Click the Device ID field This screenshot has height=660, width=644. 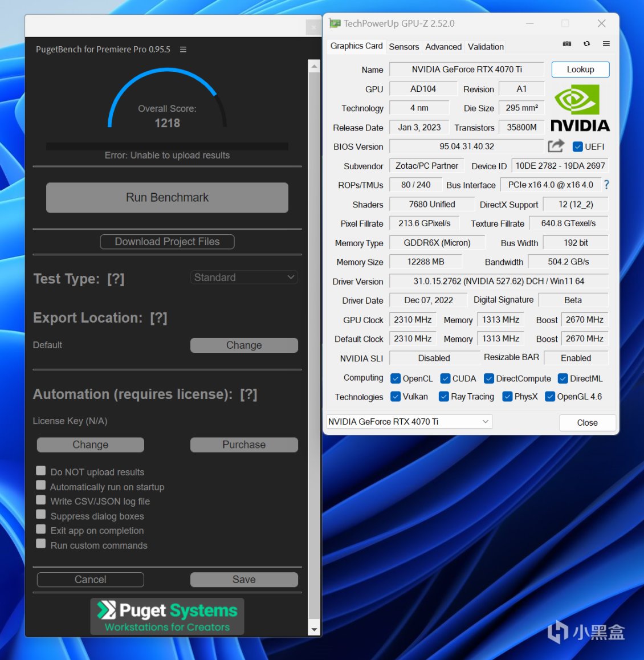[x=560, y=166]
